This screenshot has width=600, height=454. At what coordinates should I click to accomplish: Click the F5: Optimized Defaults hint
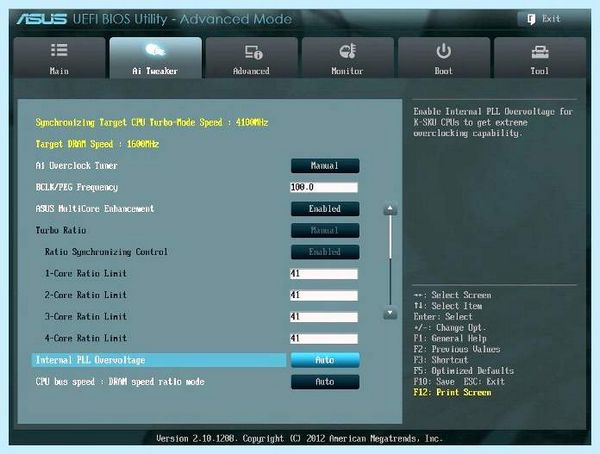pyautogui.click(x=463, y=371)
